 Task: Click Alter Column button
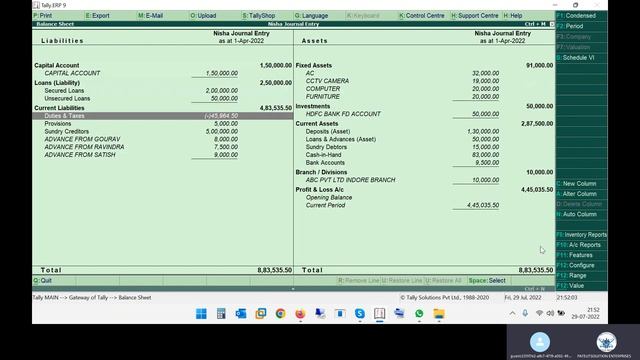coord(581,194)
